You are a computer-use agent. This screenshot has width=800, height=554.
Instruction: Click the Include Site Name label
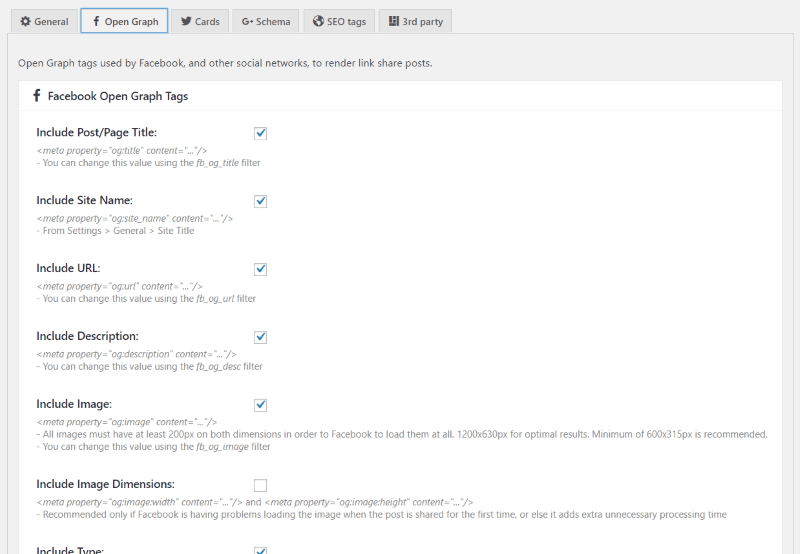(84, 200)
